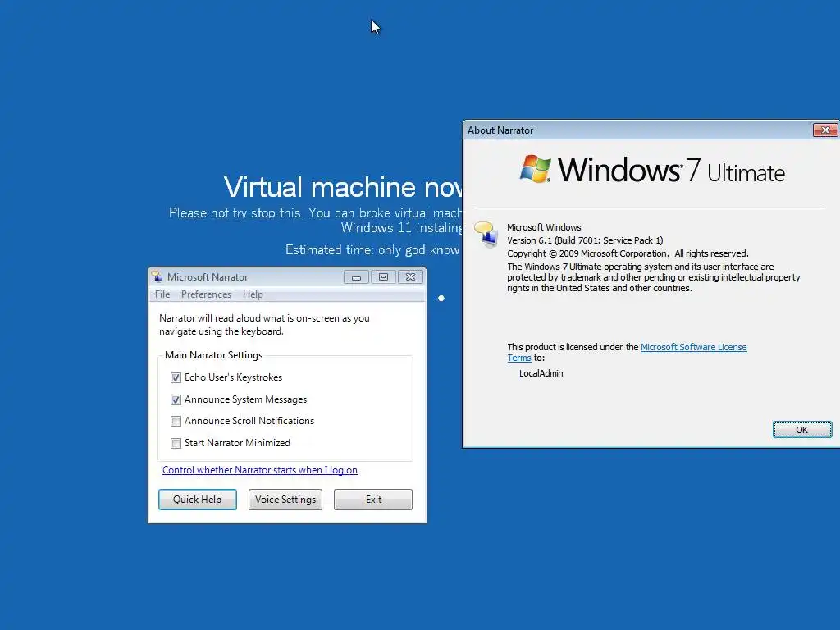Tick Start Narrator Minimized checkbox
Image resolution: width=840 pixels, height=630 pixels.
176,443
